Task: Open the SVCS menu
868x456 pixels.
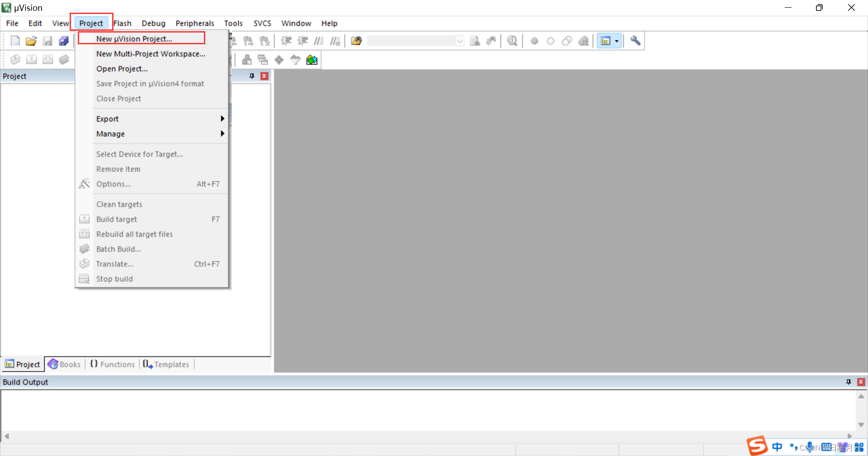Action: click(x=262, y=24)
